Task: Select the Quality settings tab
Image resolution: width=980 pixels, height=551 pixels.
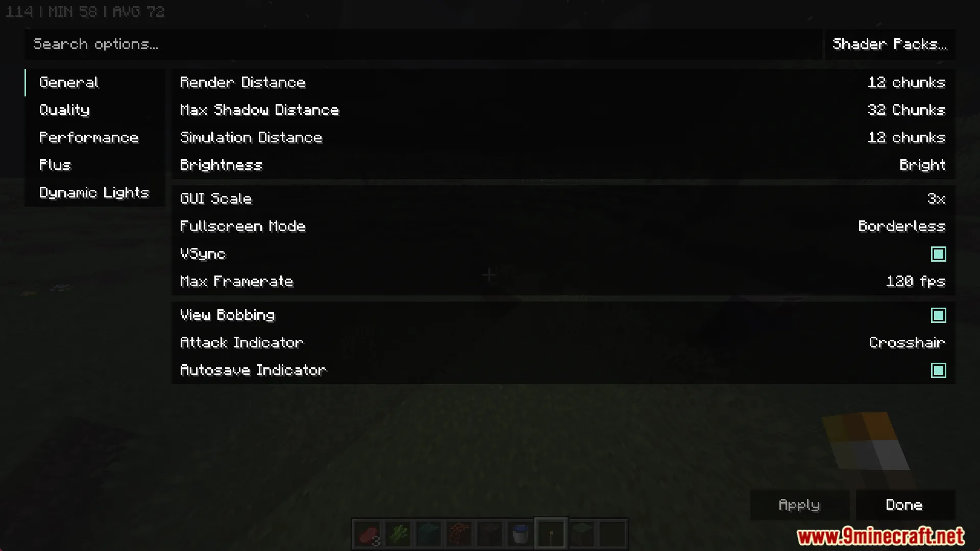Action: (x=65, y=110)
